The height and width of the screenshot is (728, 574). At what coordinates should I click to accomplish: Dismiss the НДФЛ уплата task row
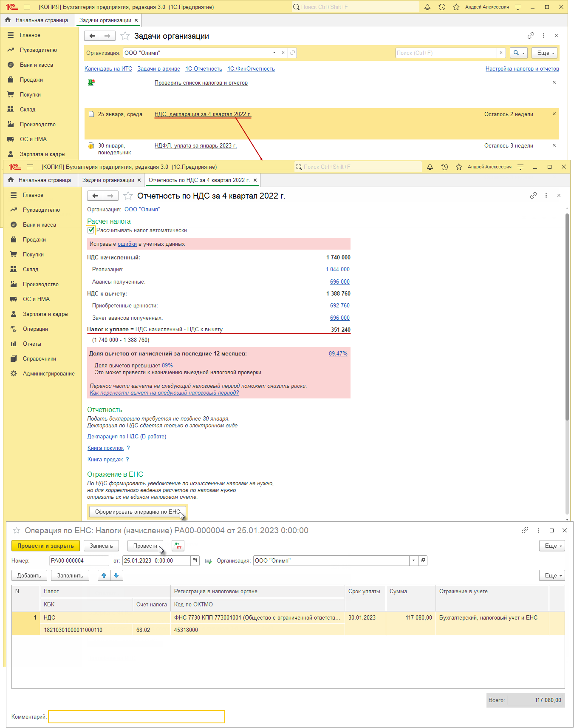tap(554, 145)
